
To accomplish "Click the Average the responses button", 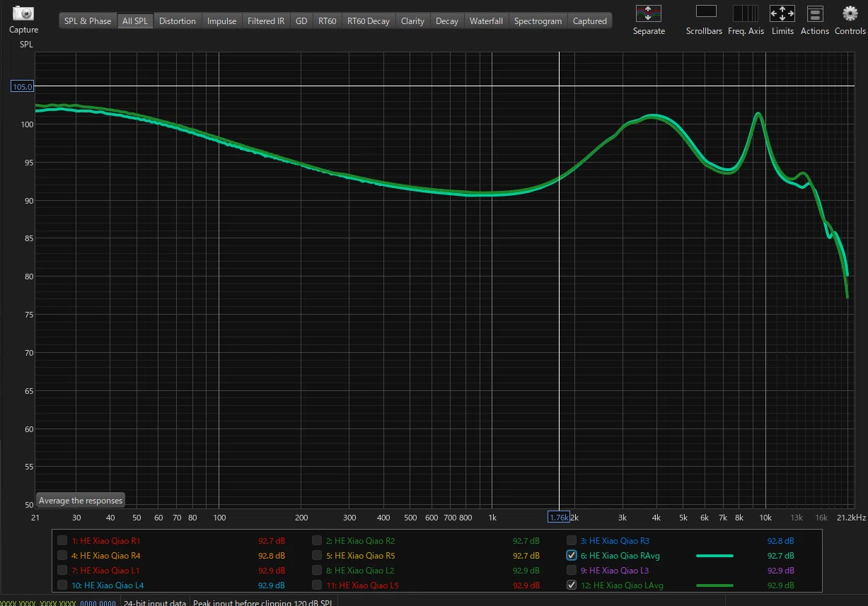I will click(81, 501).
